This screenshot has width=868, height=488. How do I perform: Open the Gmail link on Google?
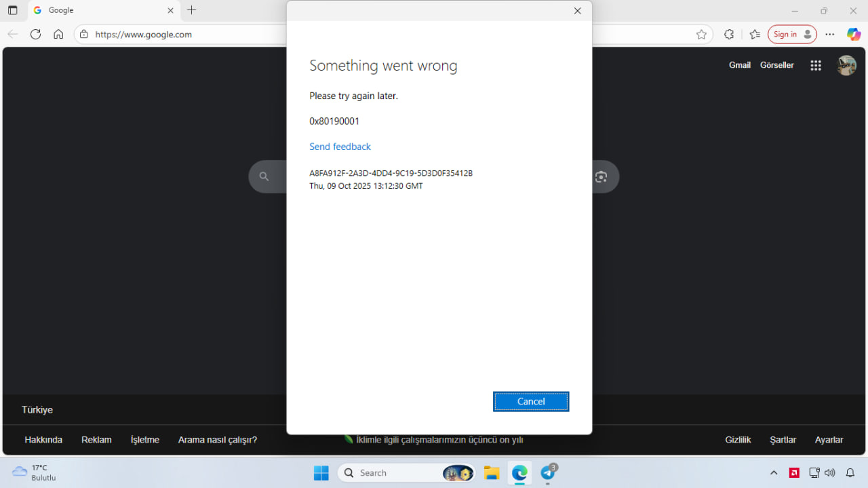(740, 65)
